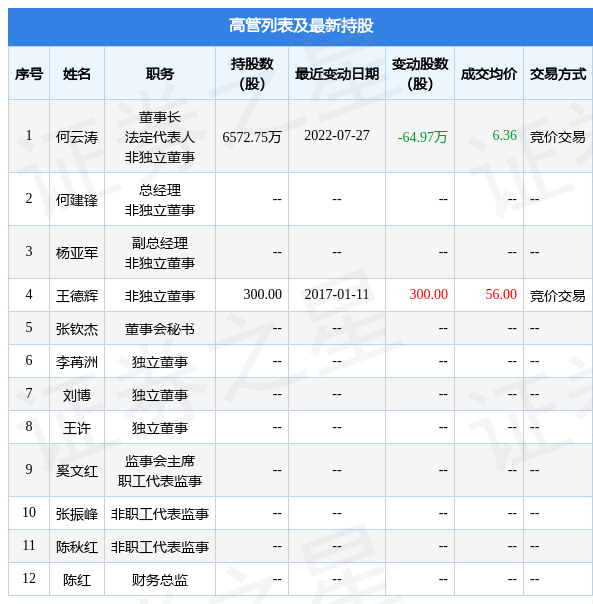
Task: Click the date 2022-07-27
Action: (337, 135)
